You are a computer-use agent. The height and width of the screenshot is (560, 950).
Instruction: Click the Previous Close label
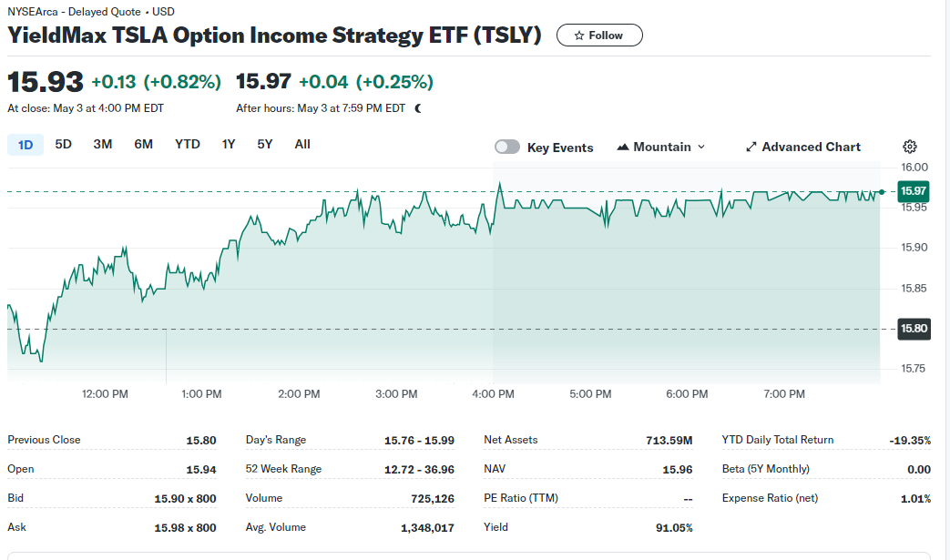click(x=44, y=440)
